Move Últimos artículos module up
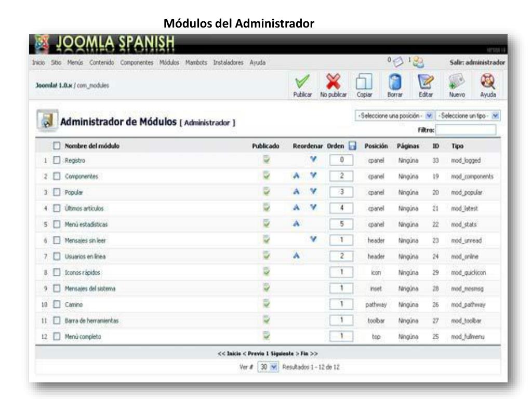The image size is (532, 399). tap(296, 207)
